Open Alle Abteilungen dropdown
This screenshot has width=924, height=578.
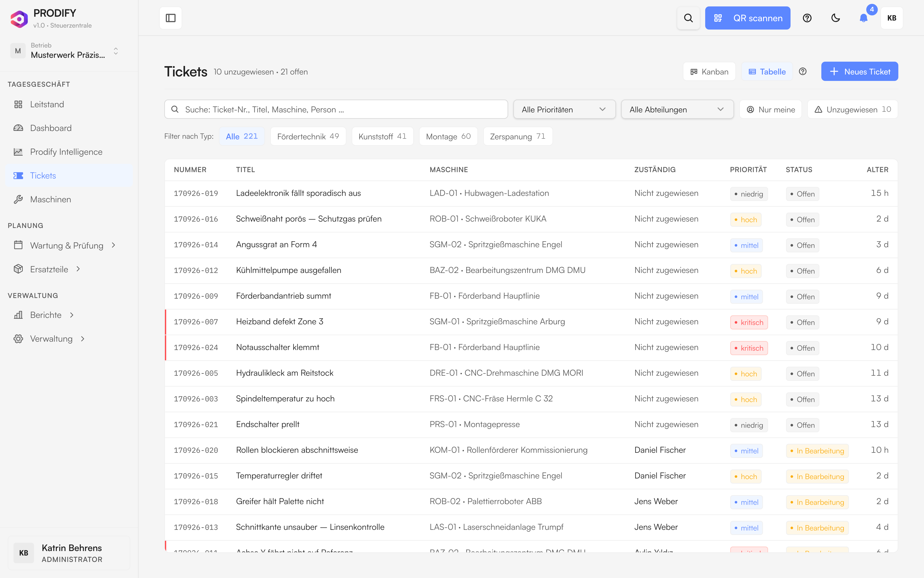tap(677, 109)
